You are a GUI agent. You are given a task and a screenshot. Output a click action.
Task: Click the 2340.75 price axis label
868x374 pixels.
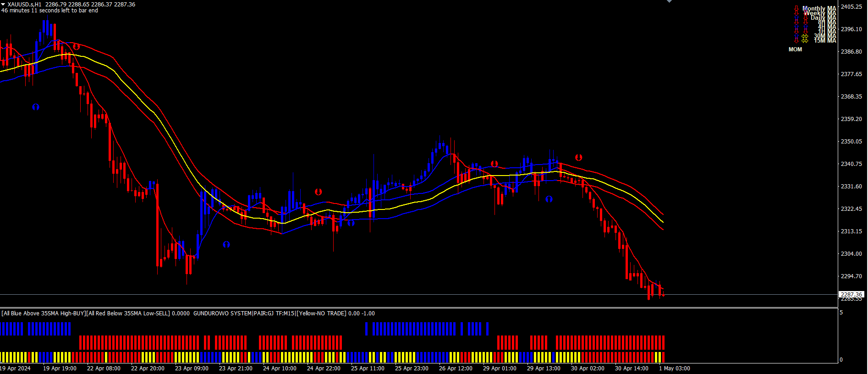point(852,164)
